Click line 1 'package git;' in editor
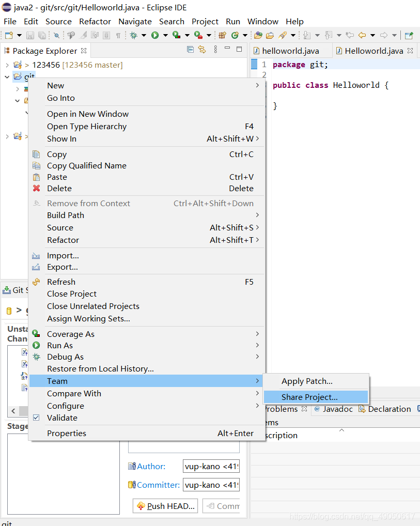Image resolution: width=420 pixels, height=526 pixels. point(300,65)
